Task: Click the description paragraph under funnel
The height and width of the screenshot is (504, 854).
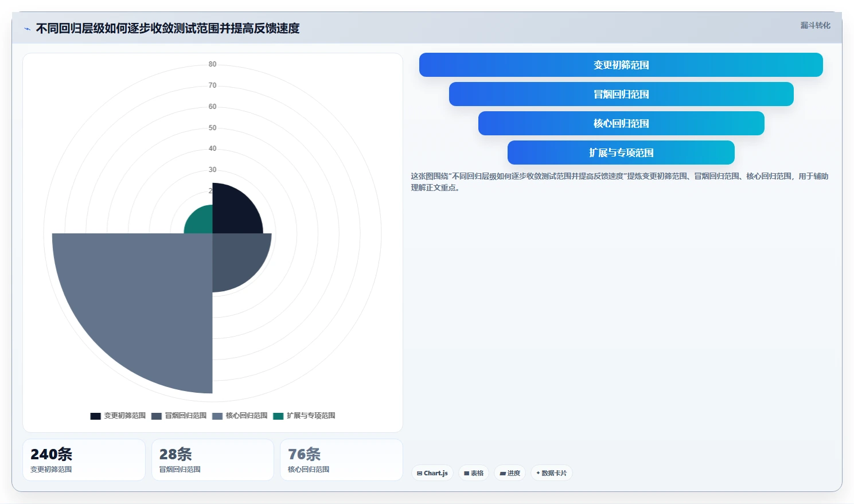Action: (x=619, y=182)
